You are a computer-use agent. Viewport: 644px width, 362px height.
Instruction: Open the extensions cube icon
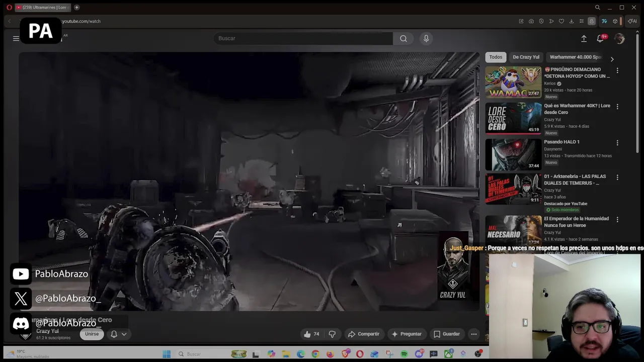pyautogui.click(x=615, y=21)
